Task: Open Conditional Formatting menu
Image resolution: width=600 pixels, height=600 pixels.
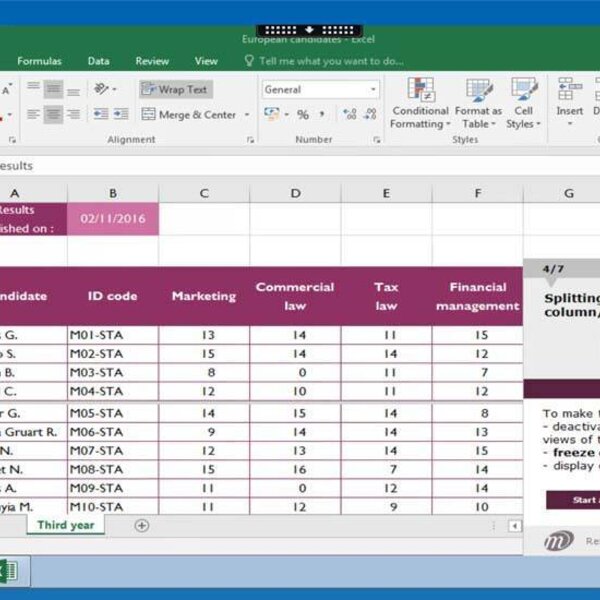Action: click(420, 103)
